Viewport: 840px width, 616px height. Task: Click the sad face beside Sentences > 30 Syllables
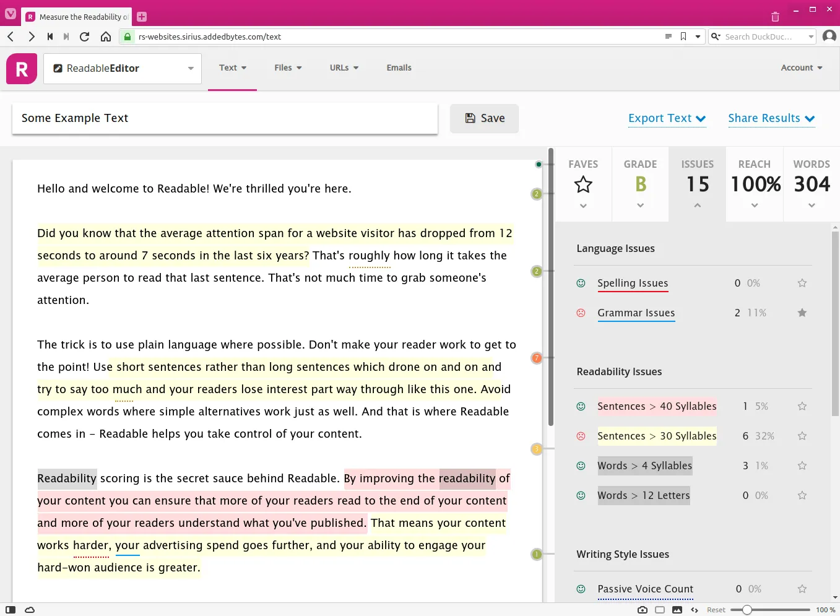point(581,436)
